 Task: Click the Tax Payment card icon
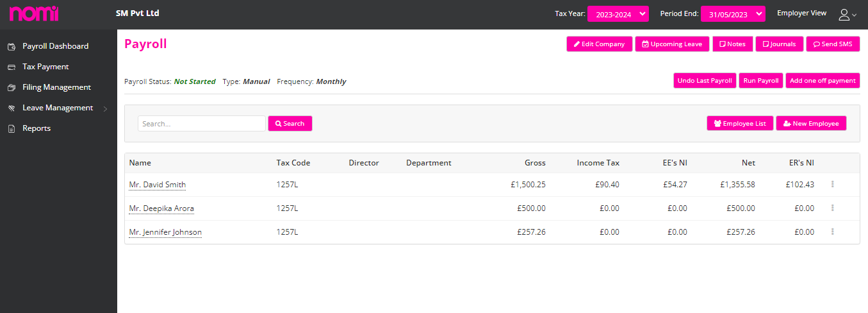11,67
